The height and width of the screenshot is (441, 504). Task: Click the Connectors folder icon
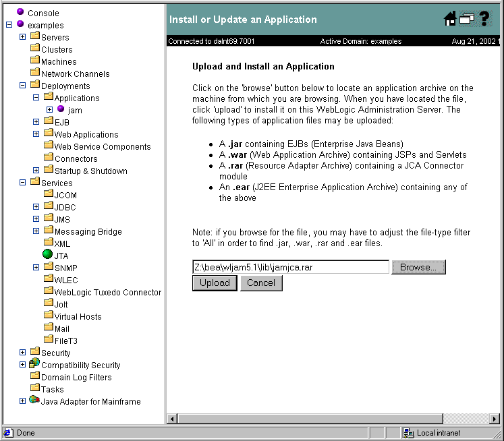coord(48,157)
